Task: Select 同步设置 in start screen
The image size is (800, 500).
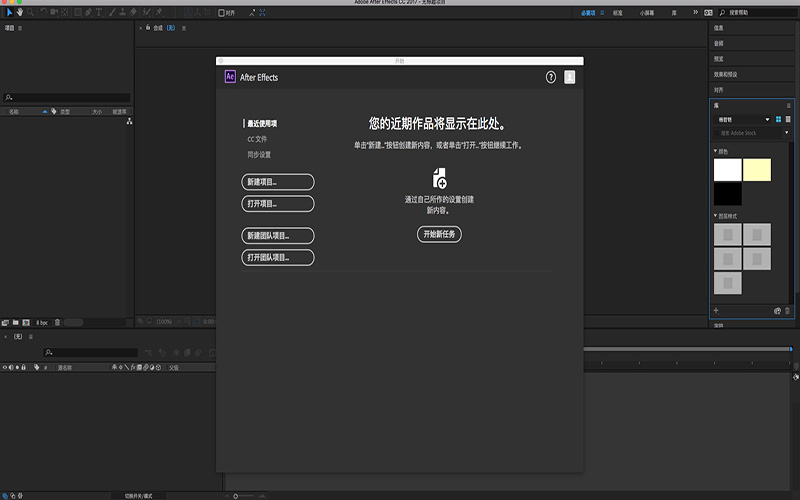Action: 259,155
